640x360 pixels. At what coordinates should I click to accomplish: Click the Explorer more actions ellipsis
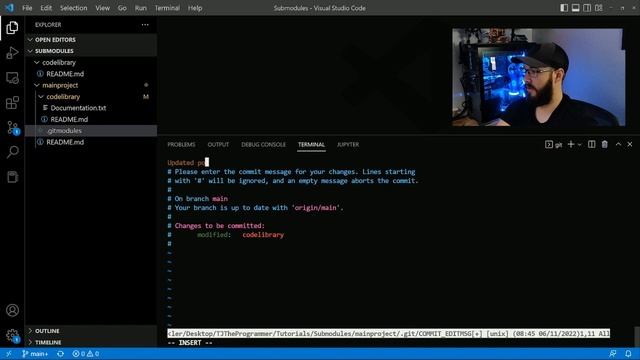(x=145, y=24)
